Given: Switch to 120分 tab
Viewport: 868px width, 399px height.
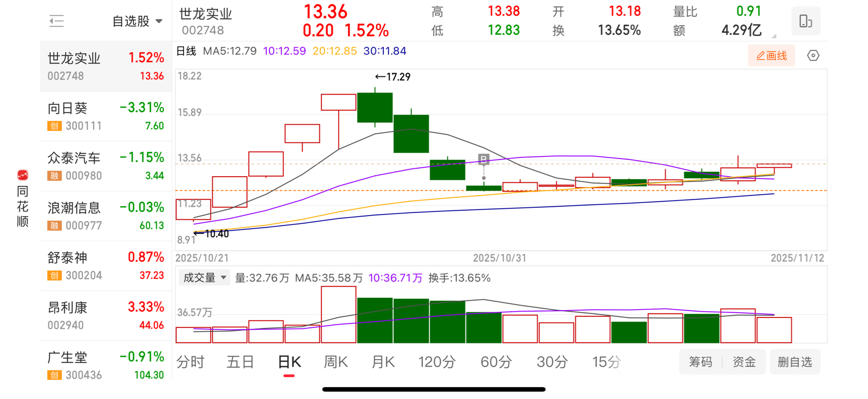Looking at the screenshot, I should [437, 362].
